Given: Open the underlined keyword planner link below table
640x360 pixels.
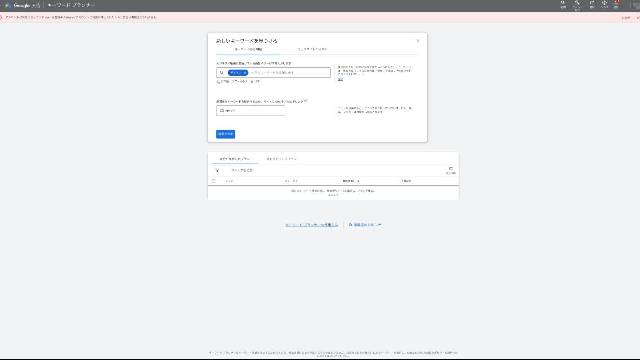Looking at the screenshot, I should point(311,225).
